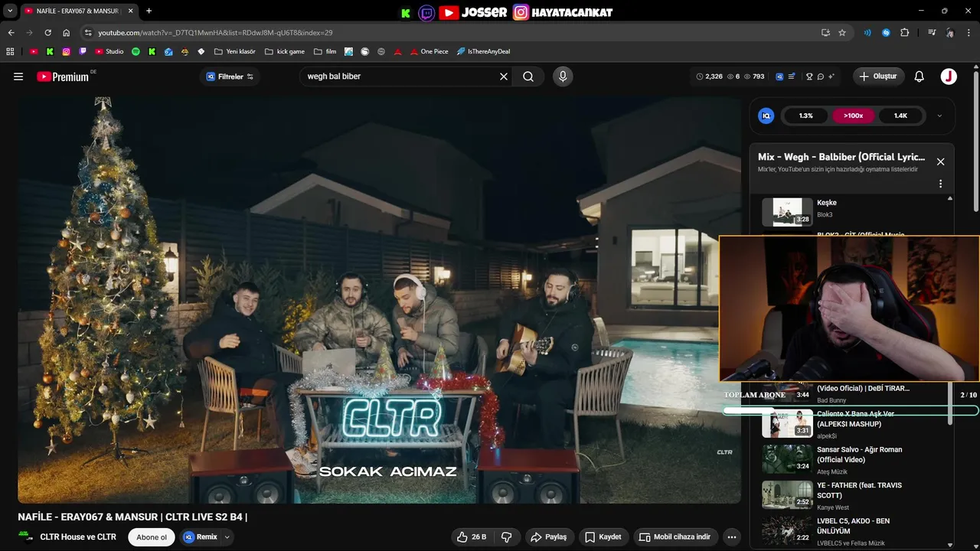Screen dimensions: 980x551
Task: Open the Oluştur create menu
Action: point(878,77)
